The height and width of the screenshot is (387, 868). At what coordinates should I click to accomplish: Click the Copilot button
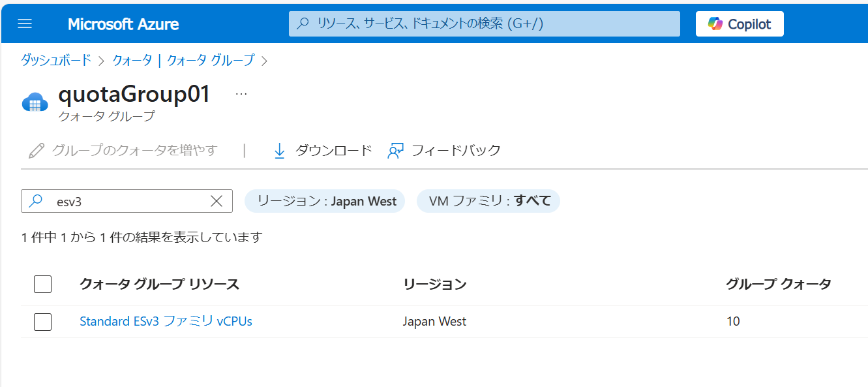(x=740, y=24)
